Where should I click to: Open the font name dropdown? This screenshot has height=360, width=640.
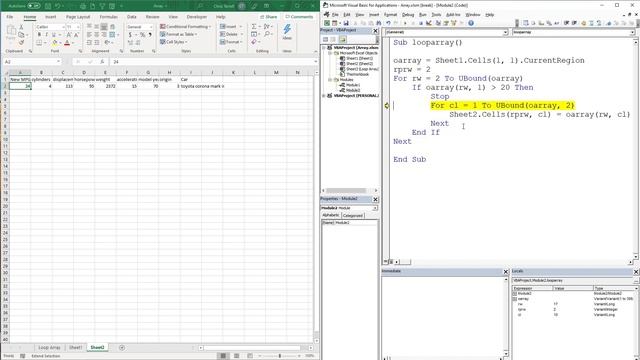64,27
